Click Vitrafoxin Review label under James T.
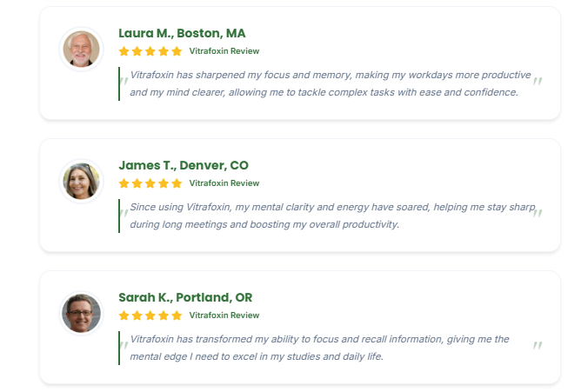Viewport: 581px width, 392px height. [224, 183]
